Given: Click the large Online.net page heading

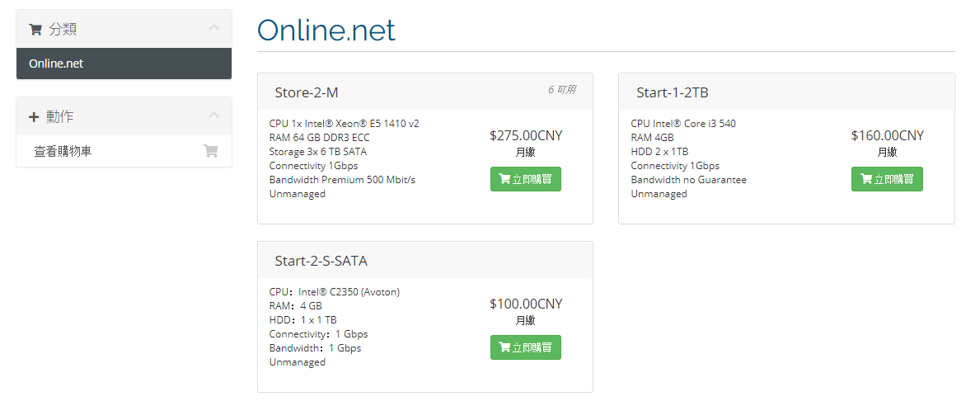Looking at the screenshot, I should click(326, 30).
